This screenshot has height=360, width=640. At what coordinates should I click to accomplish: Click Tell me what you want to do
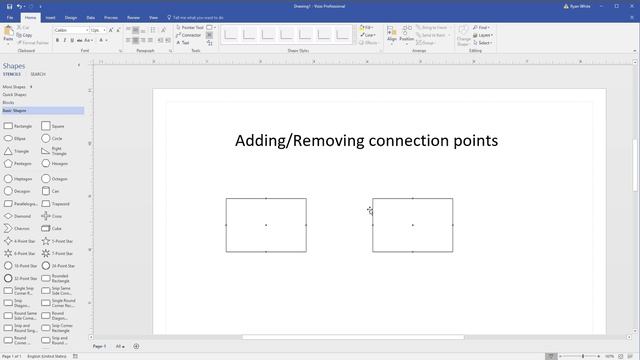[195, 18]
